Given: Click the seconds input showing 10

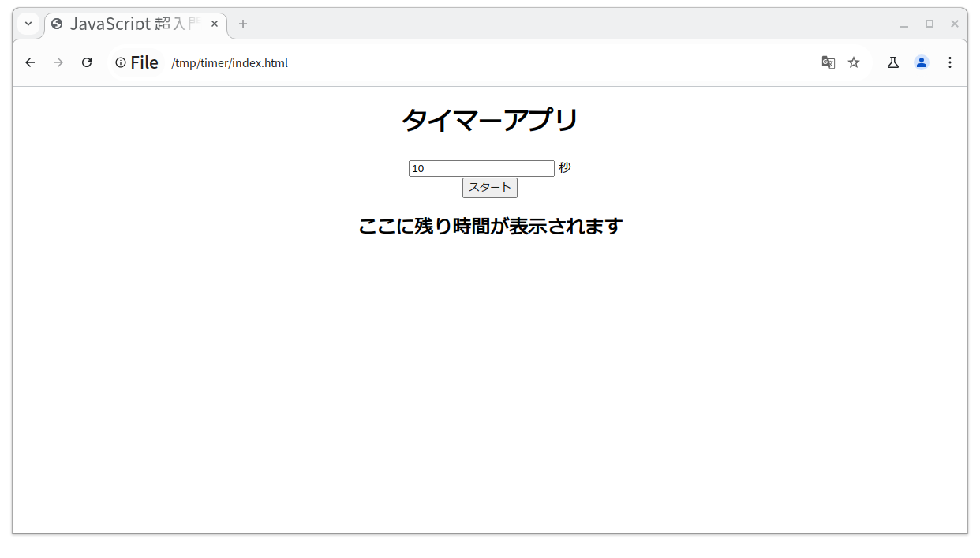Looking at the screenshot, I should coord(481,168).
